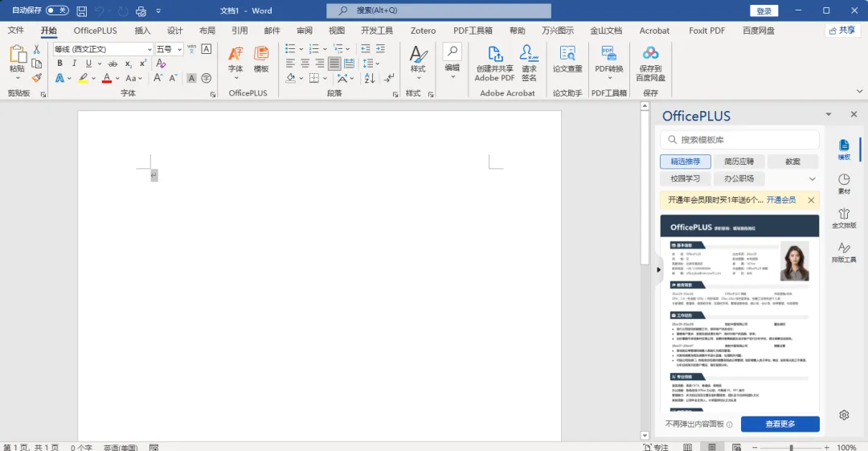Screen dimensions: 868x451
Task: Decrease paragraph indent
Action: point(366,49)
